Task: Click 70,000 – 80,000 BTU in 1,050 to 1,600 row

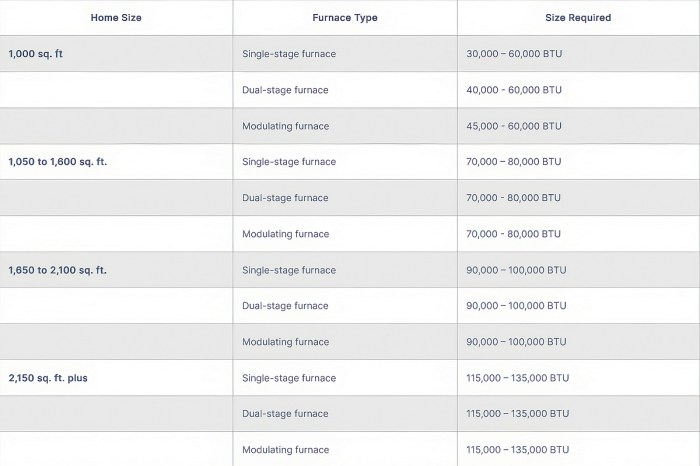Action: pos(514,162)
